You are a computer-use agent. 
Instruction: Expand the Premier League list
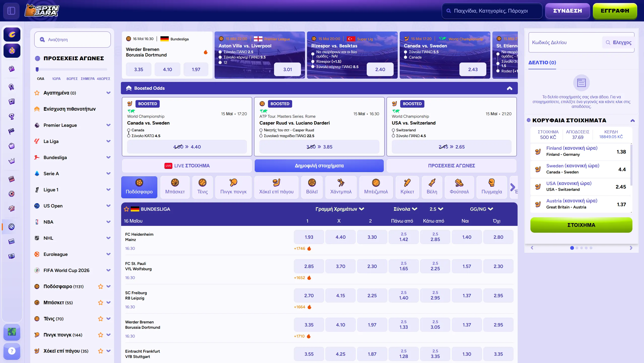coord(109,125)
